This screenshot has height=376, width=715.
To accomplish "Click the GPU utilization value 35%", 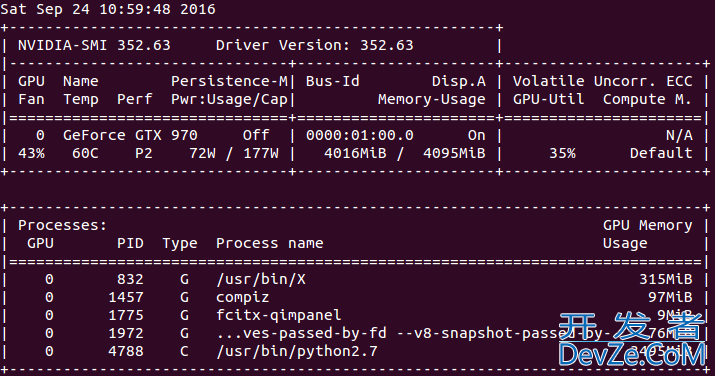I will click(562, 154).
